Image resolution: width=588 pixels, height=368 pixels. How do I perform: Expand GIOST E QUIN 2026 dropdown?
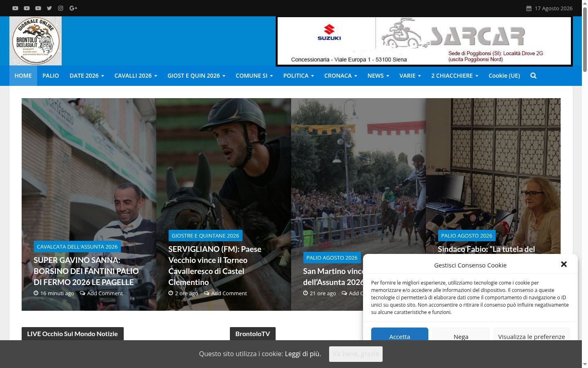tap(196, 76)
